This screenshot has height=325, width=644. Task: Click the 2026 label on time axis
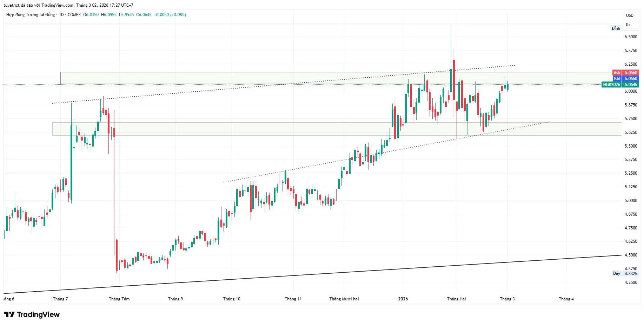pos(403,299)
